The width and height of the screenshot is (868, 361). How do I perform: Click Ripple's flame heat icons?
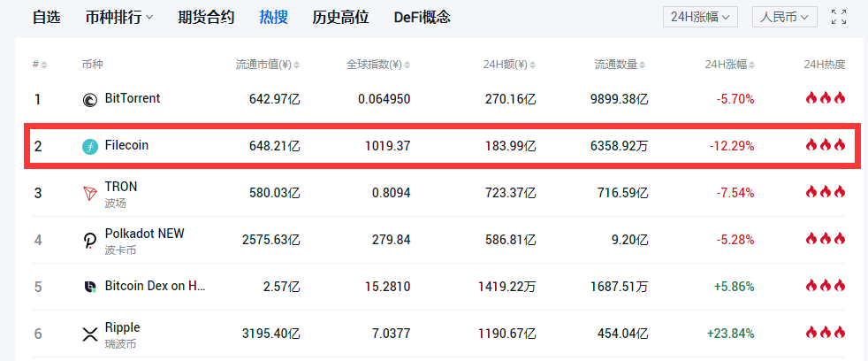826,333
